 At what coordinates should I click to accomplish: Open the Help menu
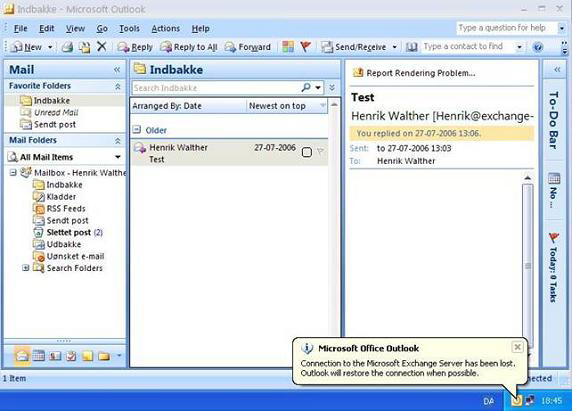click(200, 28)
